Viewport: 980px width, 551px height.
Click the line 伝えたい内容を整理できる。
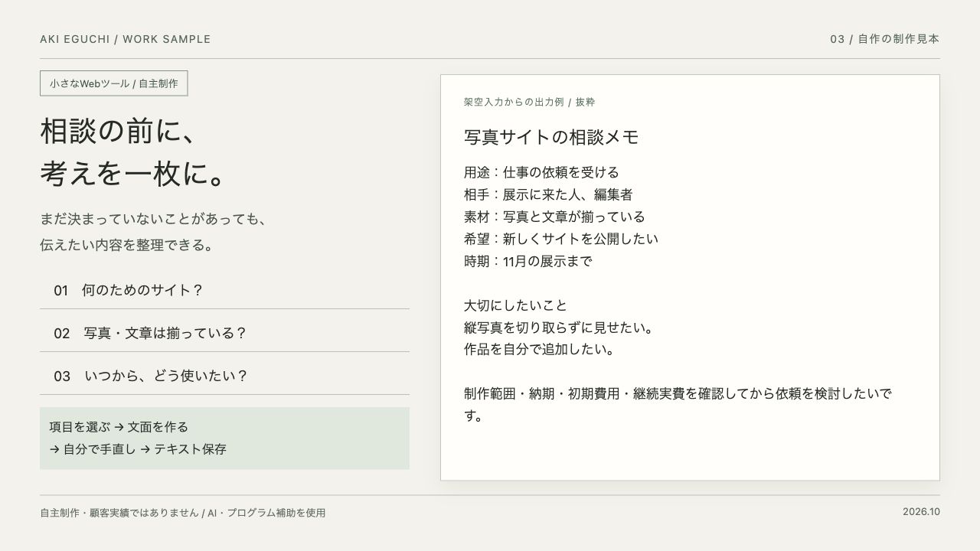pyautogui.click(x=127, y=246)
